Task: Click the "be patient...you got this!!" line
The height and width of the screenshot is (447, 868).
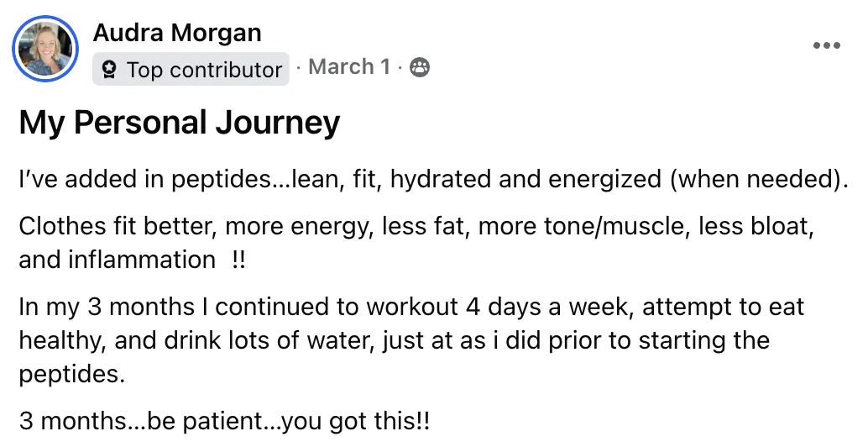Action: [x=224, y=422]
